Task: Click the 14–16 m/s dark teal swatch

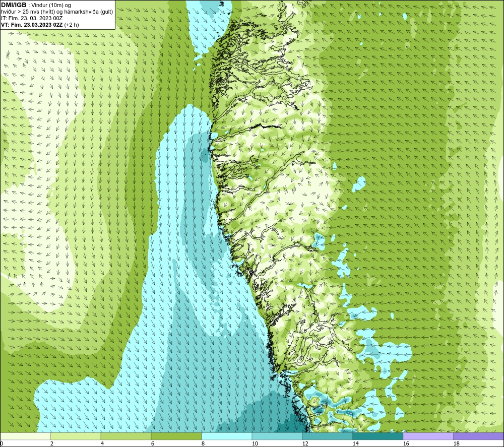Action: coord(377,436)
